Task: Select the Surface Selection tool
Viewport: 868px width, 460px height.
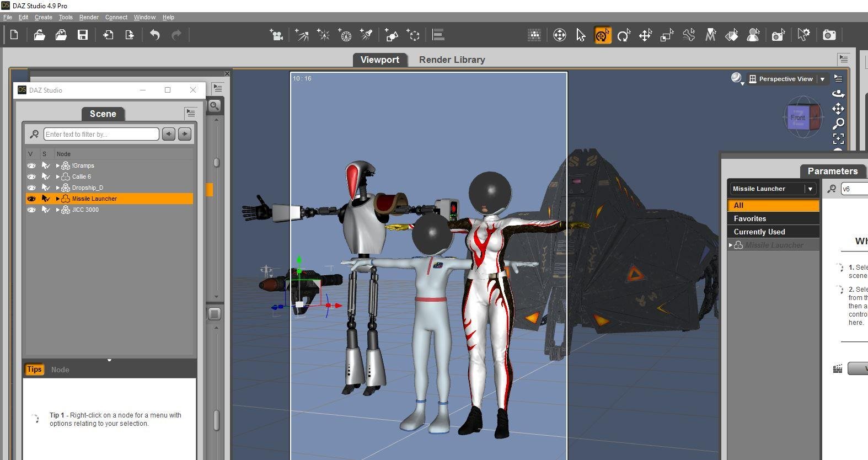Action: [732, 35]
